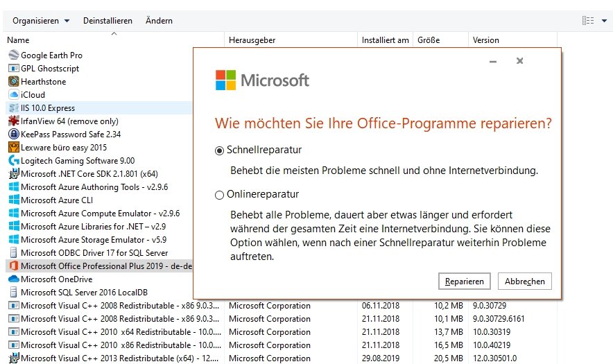This screenshot has height=364, width=613.
Task: Click the Reparieren button
Action: [x=465, y=281]
